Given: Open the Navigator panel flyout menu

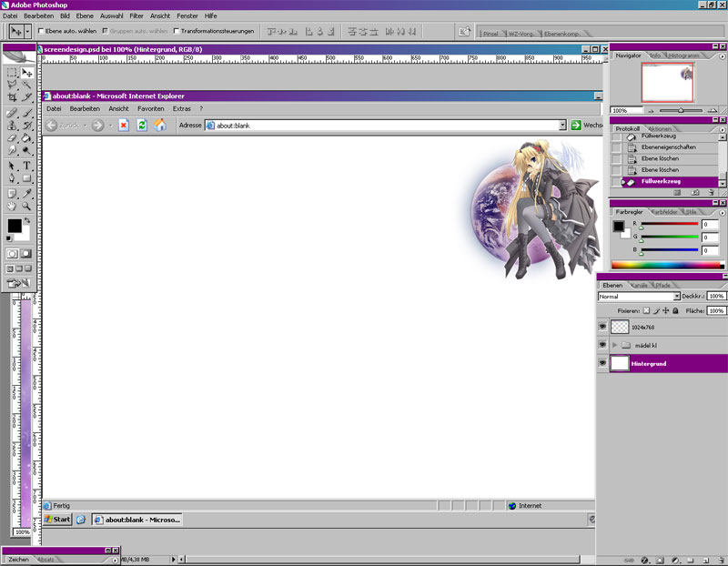Looking at the screenshot, I should coord(722,56).
